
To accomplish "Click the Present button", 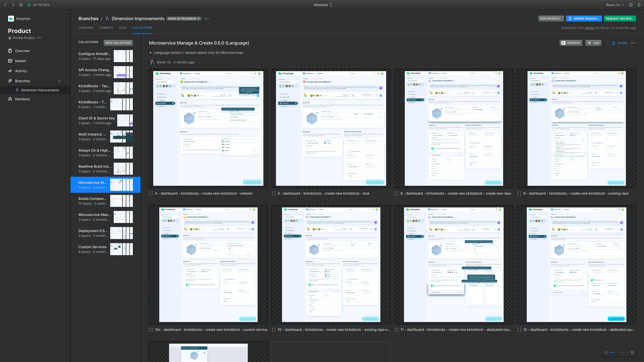I will pyautogui.click(x=571, y=43).
